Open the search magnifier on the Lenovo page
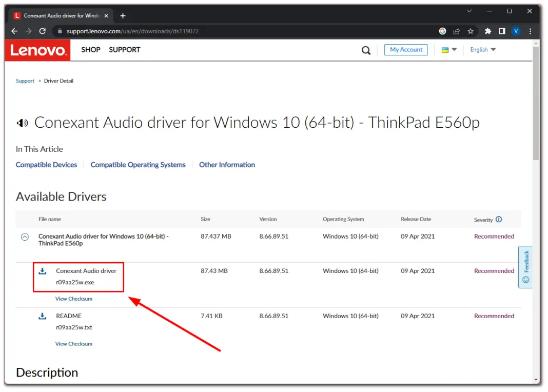Screen dimensions: 548x392 pyautogui.click(x=366, y=50)
